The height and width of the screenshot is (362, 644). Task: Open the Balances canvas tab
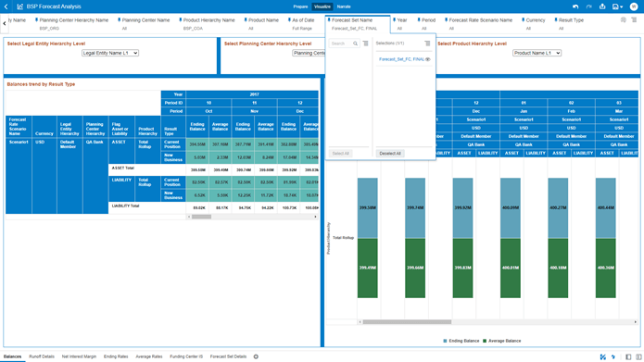point(12,356)
